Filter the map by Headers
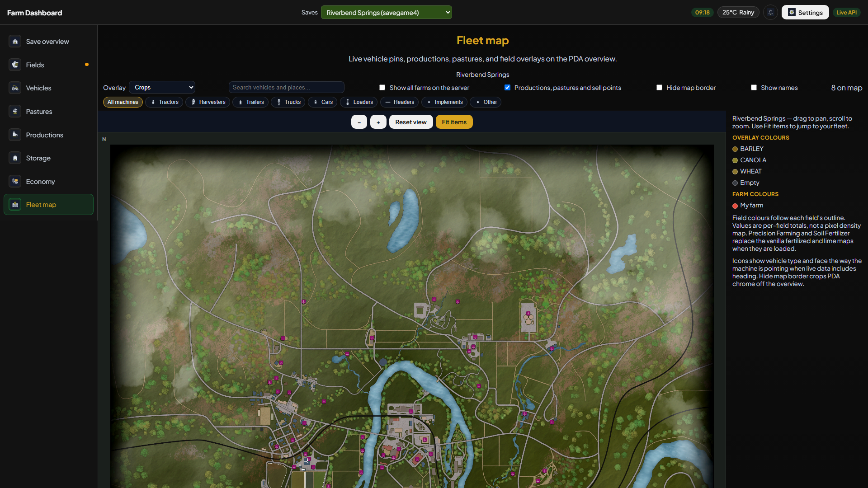This screenshot has width=868, height=488. (x=400, y=102)
